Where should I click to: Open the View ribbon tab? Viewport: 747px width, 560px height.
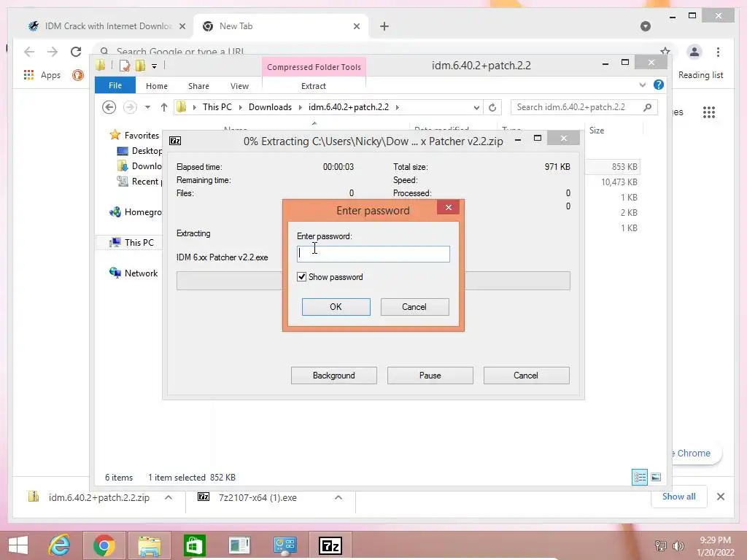pyautogui.click(x=239, y=86)
